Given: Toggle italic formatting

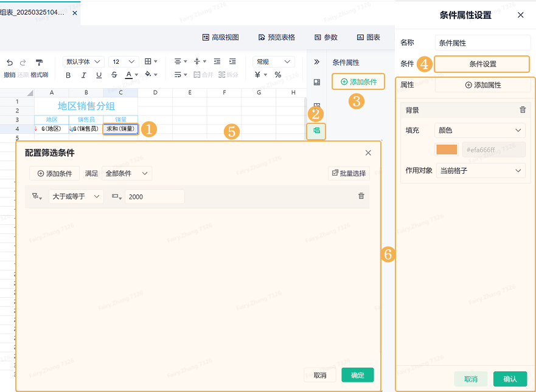Looking at the screenshot, I should pos(83,75).
